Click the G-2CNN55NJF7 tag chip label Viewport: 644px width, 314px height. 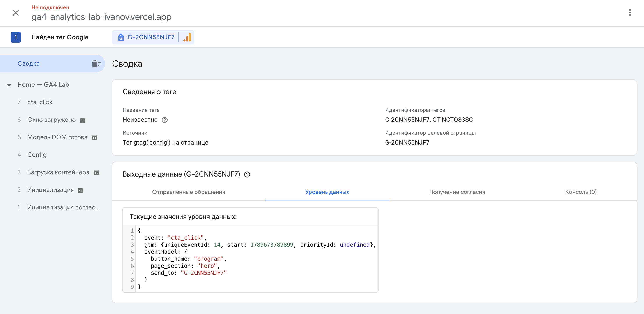tap(151, 37)
